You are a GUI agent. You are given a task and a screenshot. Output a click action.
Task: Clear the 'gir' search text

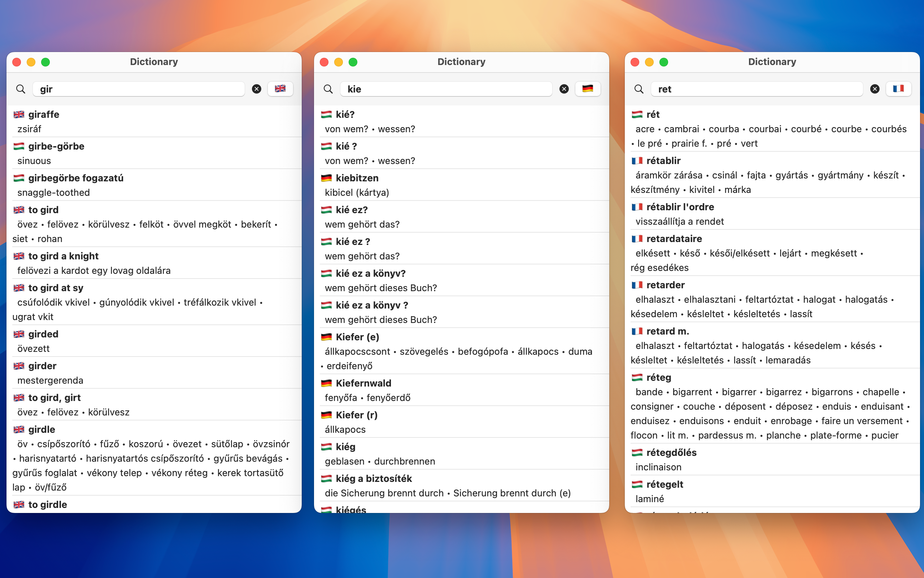tap(257, 89)
